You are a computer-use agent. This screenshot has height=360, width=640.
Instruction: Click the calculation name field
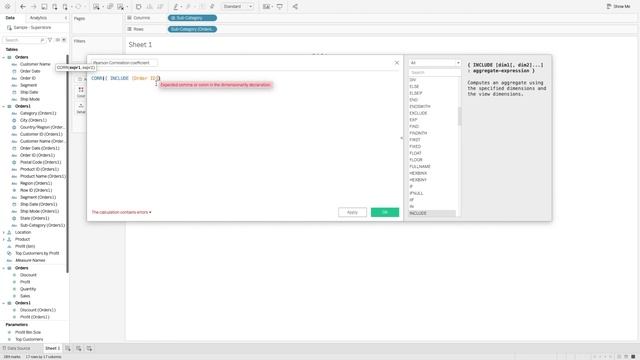tap(124, 63)
